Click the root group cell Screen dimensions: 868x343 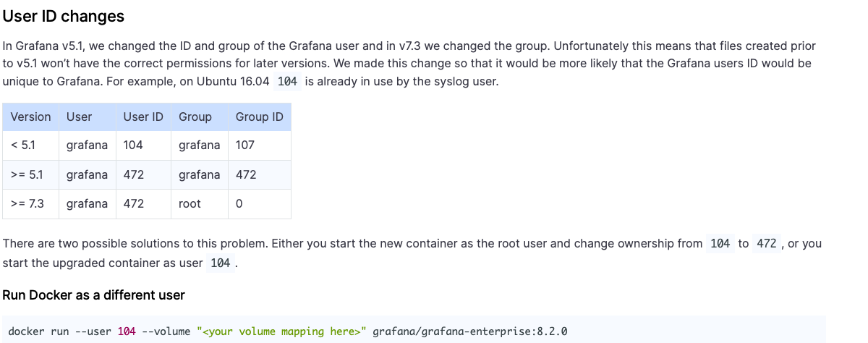(200, 204)
